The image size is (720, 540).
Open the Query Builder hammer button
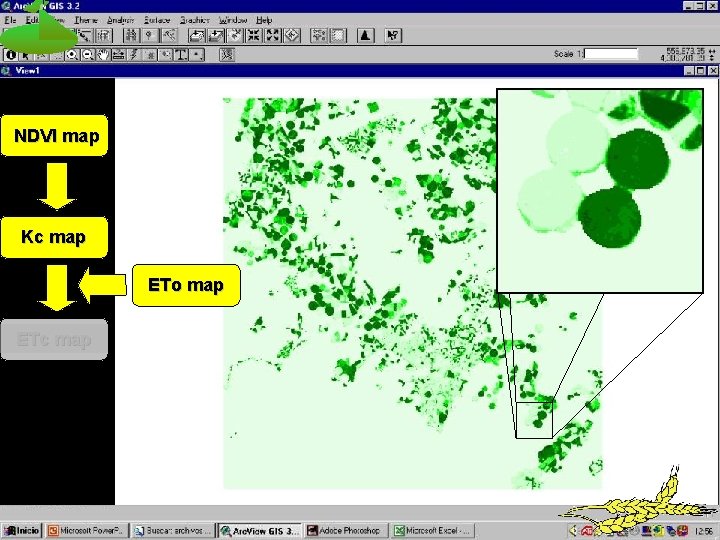point(169,35)
